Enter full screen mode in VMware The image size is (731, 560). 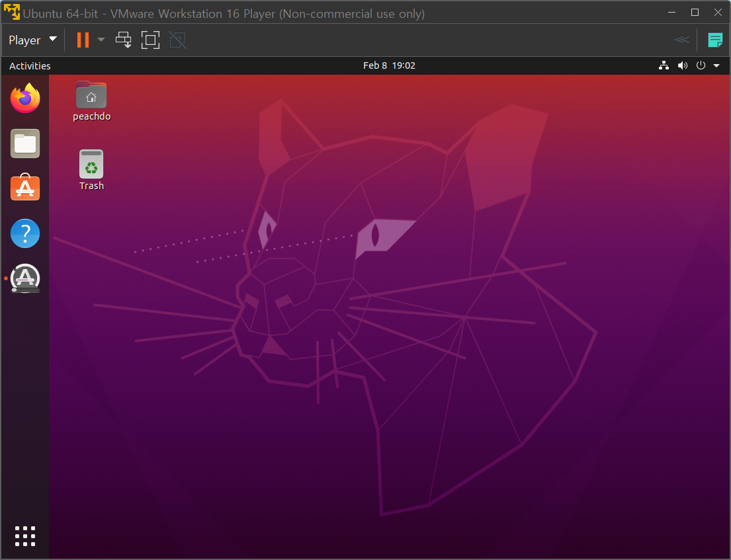[150, 40]
